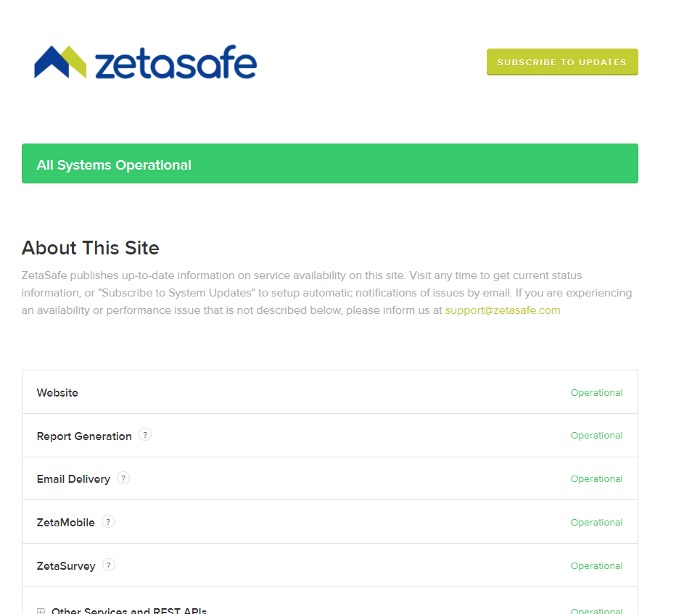The image size is (700, 614).
Task: Click the Report Generation label
Action: point(84,436)
